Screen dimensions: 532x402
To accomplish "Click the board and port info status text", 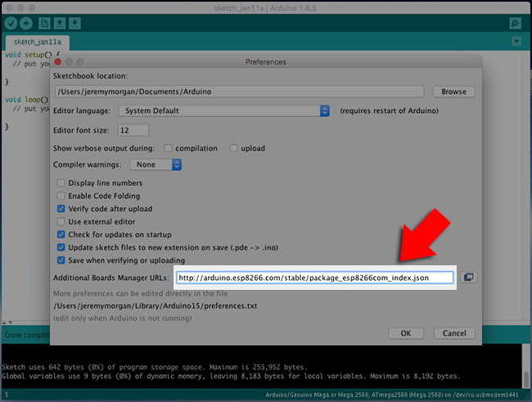I will pos(392,395).
